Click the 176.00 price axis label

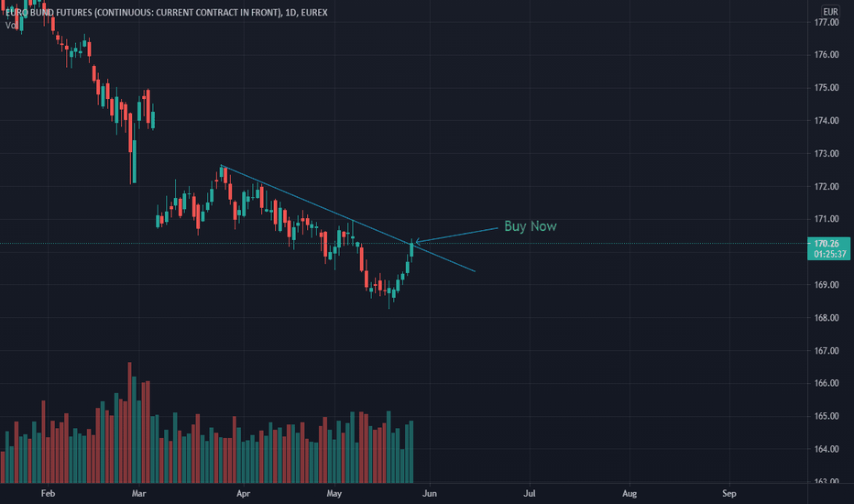[x=827, y=54]
